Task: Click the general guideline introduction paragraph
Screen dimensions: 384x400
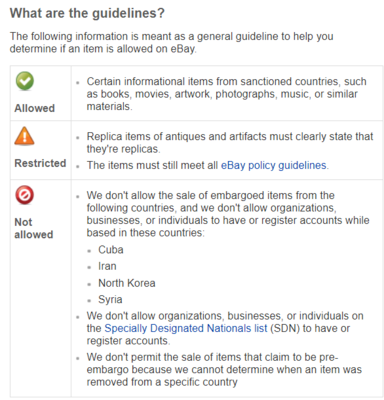Action: point(172,42)
